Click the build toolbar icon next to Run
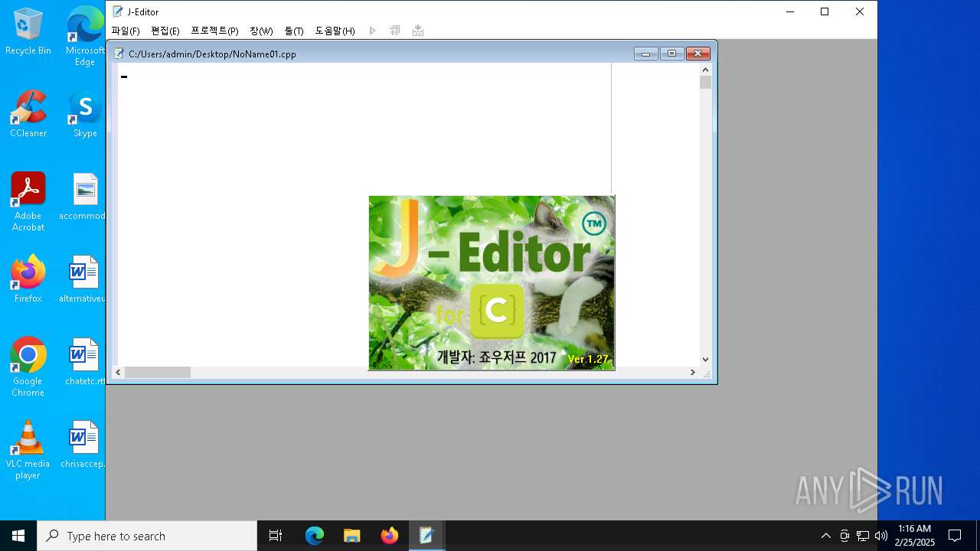Screen dimensions: 980x551 [x=395, y=31]
